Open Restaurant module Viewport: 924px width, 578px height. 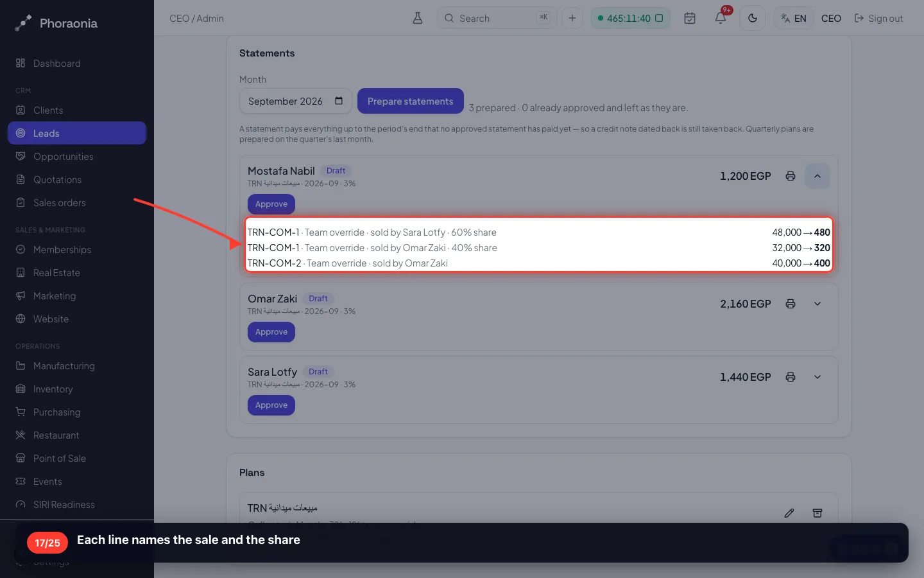77,435
